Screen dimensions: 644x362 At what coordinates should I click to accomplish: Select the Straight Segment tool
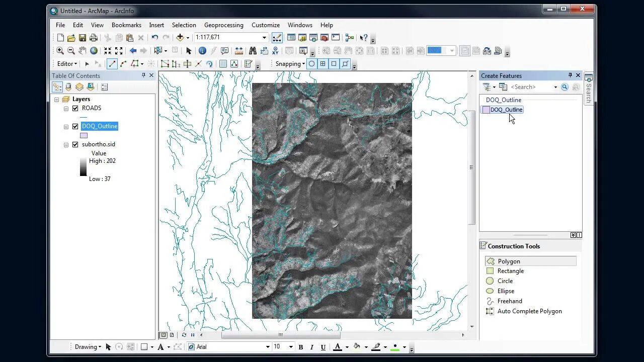pos(112,64)
